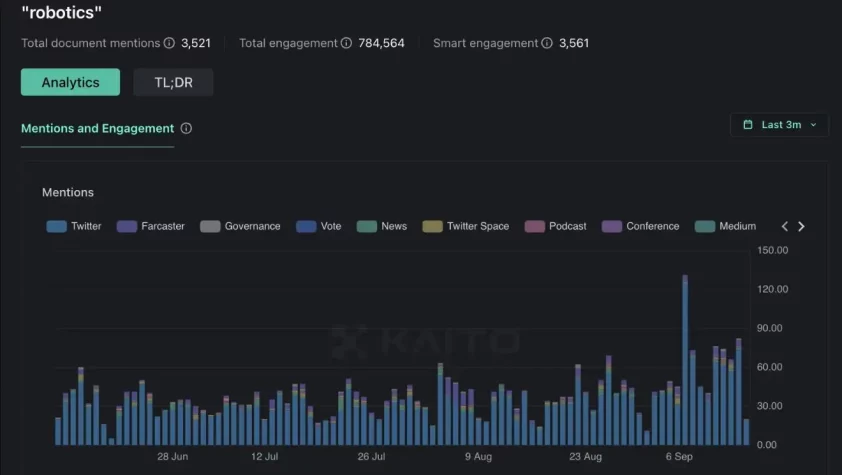
Task: Click info icon beside Smart engagement
Action: (547, 43)
